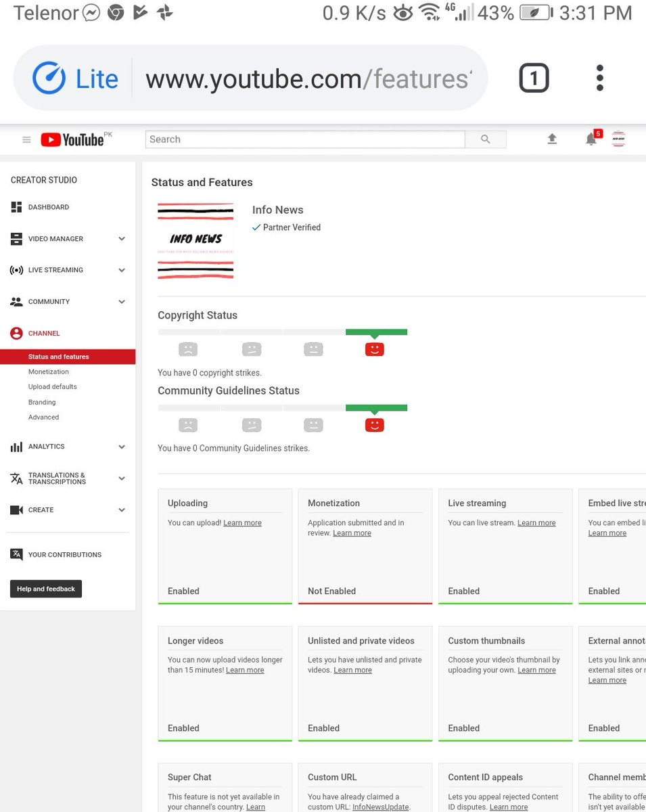Click Learn more in Live streaming card
Image resolution: width=646 pixels, height=812 pixels.
[x=536, y=523]
